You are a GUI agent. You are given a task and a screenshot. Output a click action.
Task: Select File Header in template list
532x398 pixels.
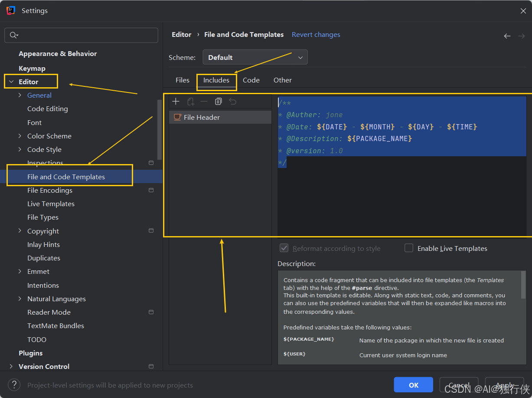pos(220,117)
